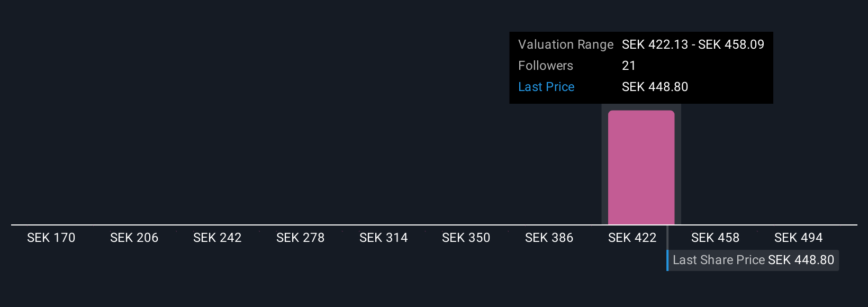Click the Last Share Price SEK 448.80 marker
Screen dimensions: 868x307
(x=753, y=260)
